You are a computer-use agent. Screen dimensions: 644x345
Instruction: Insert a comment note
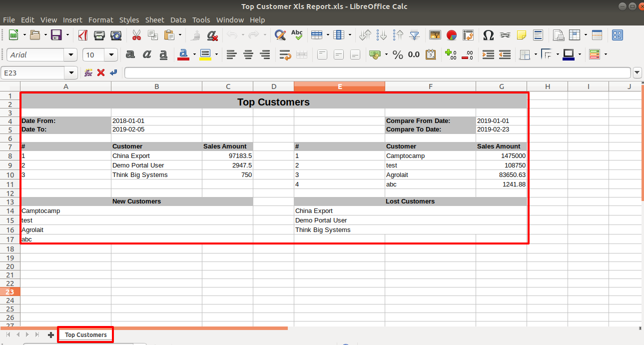pos(522,35)
